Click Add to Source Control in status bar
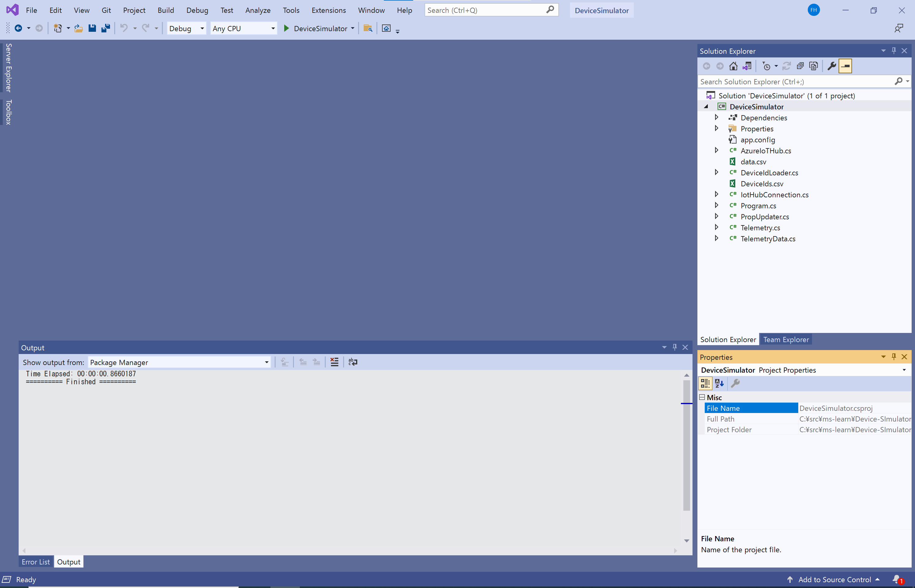This screenshot has width=915, height=588. 835,580
